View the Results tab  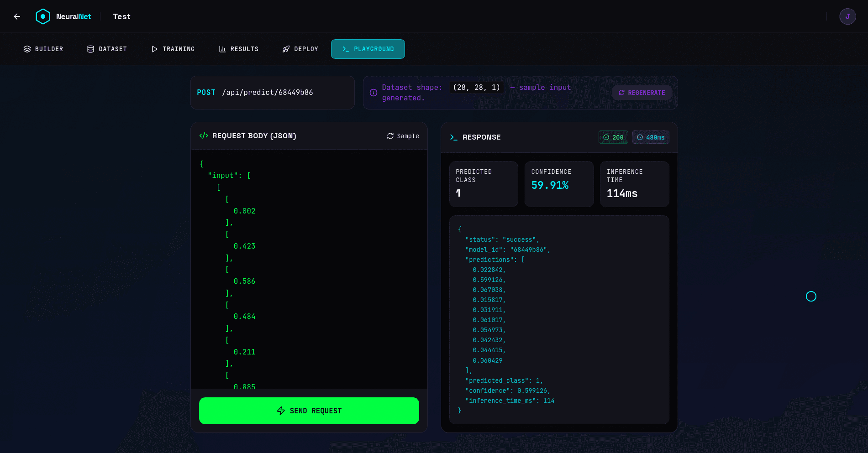tap(239, 49)
